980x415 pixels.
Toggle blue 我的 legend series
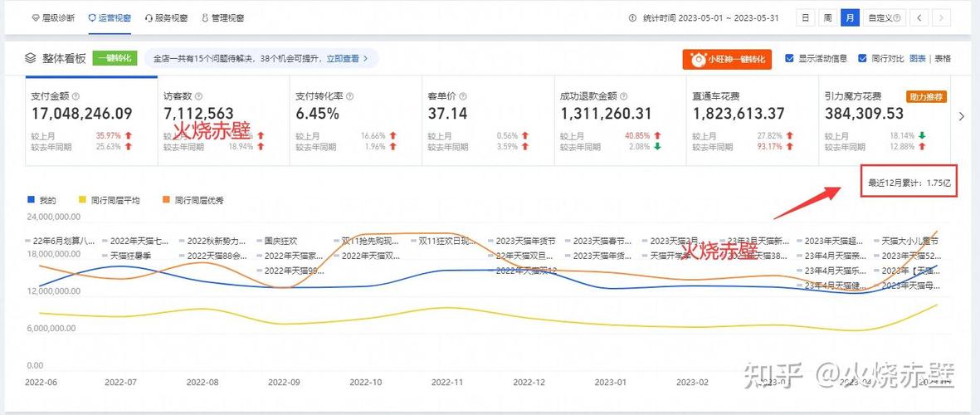41,201
